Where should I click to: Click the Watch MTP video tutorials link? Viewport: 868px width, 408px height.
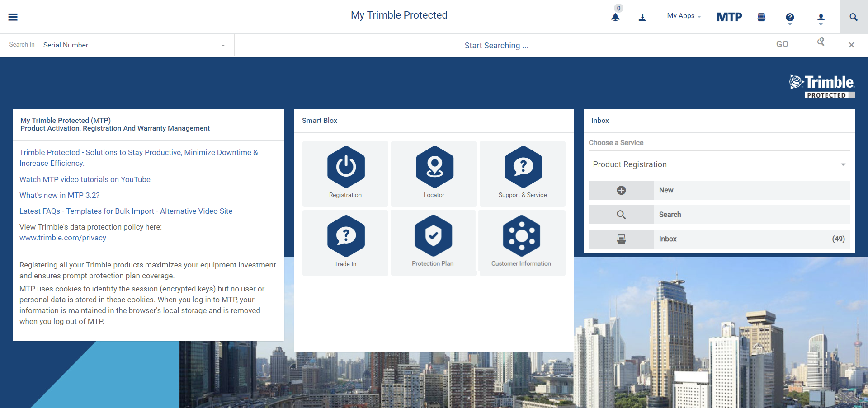click(x=85, y=179)
